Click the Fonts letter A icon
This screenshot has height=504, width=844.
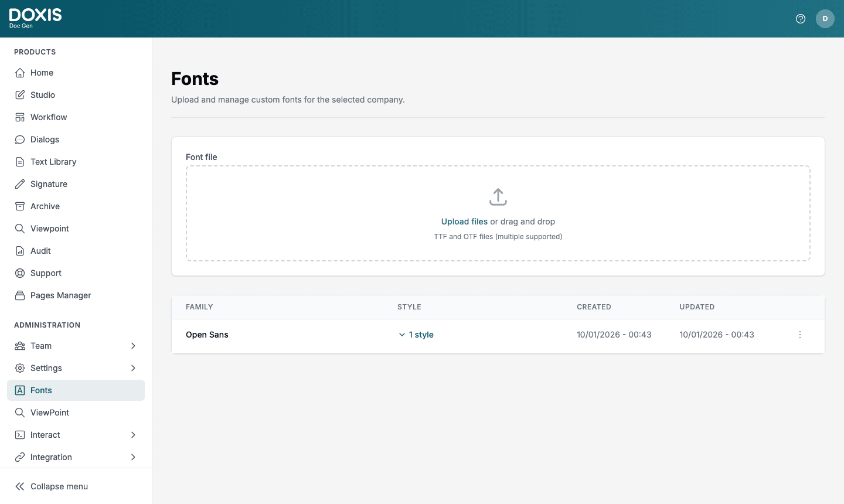(x=20, y=390)
